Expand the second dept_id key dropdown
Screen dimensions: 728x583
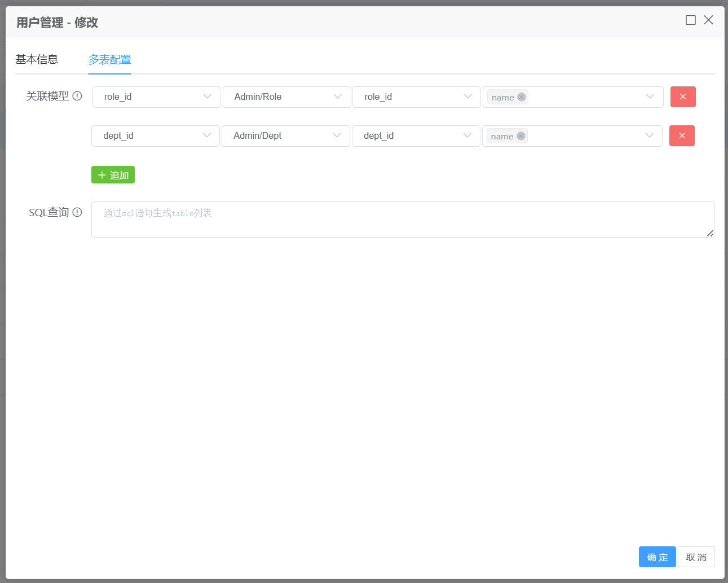pos(416,135)
